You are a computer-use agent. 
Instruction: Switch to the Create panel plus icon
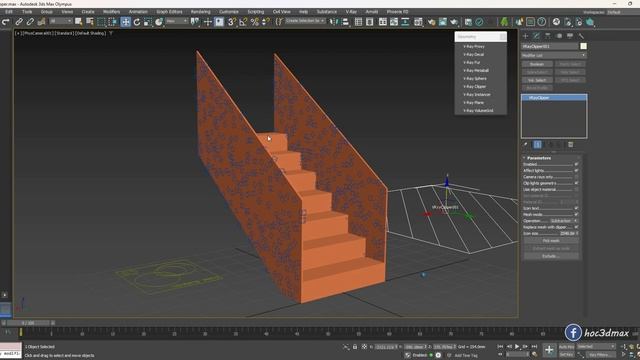(x=525, y=36)
